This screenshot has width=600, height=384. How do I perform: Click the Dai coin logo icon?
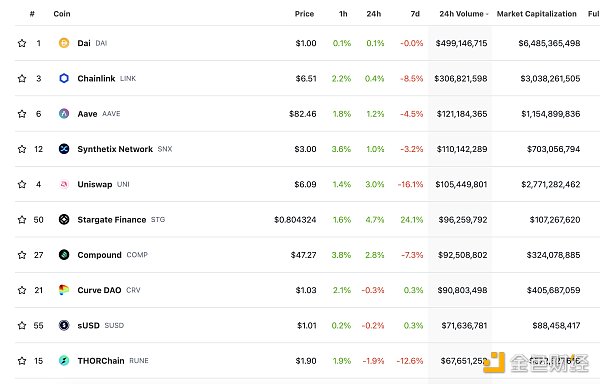point(64,43)
